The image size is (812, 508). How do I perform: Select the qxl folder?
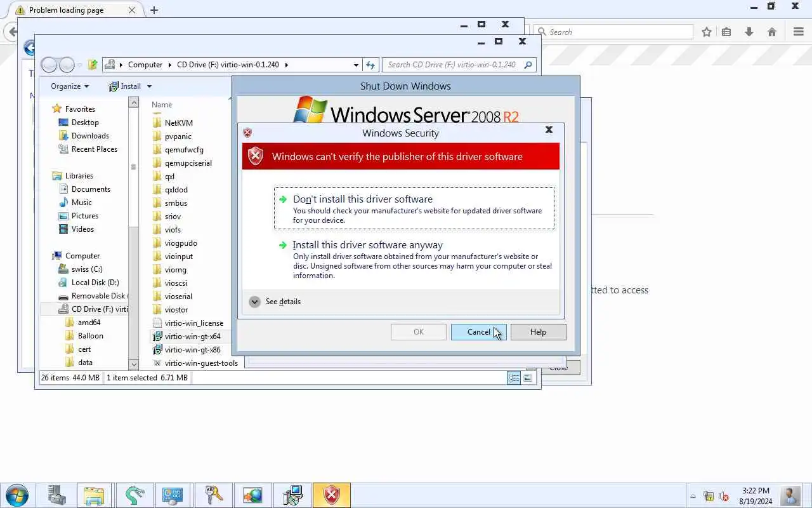point(169,177)
